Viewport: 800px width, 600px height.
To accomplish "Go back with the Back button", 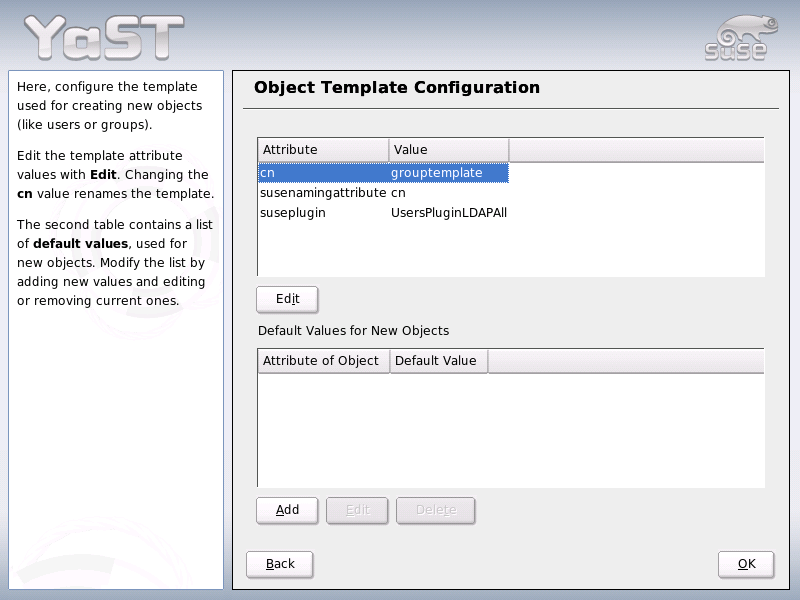I will coord(280,564).
